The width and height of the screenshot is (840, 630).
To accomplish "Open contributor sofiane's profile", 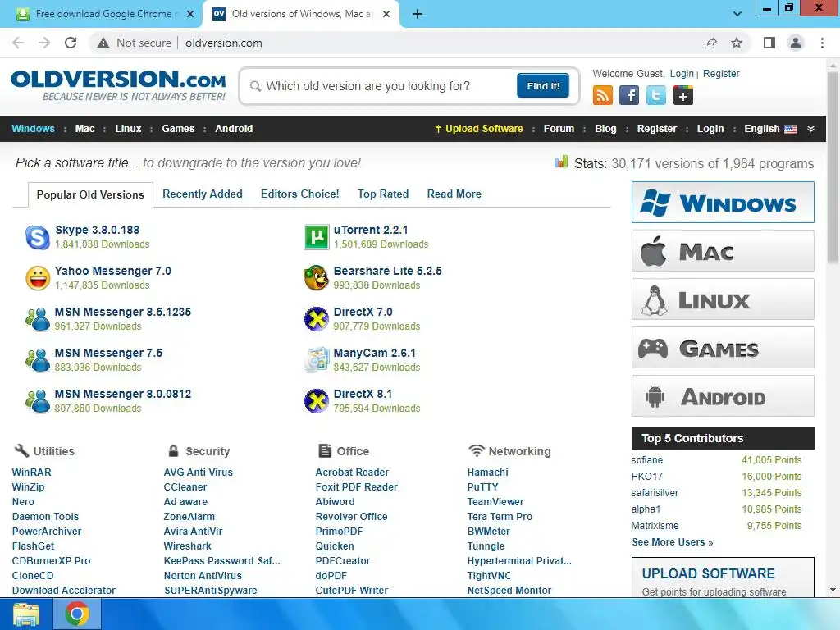I will point(647,460).
